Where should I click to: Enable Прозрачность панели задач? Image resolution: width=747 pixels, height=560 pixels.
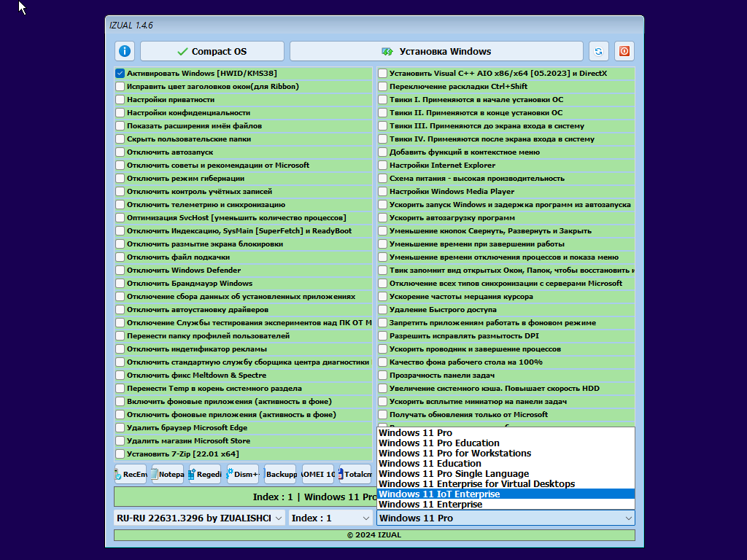382,376
